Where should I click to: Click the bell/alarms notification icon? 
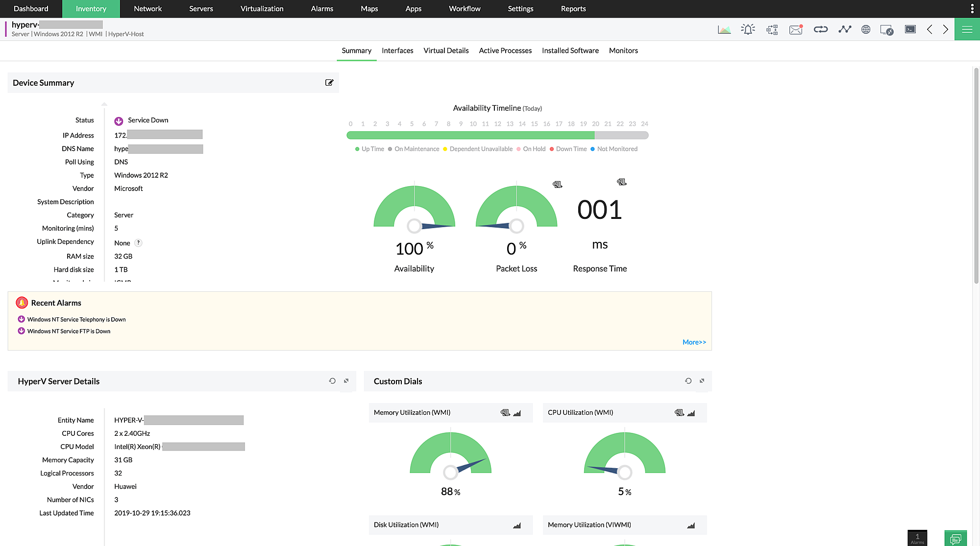[x=747, y=29]
